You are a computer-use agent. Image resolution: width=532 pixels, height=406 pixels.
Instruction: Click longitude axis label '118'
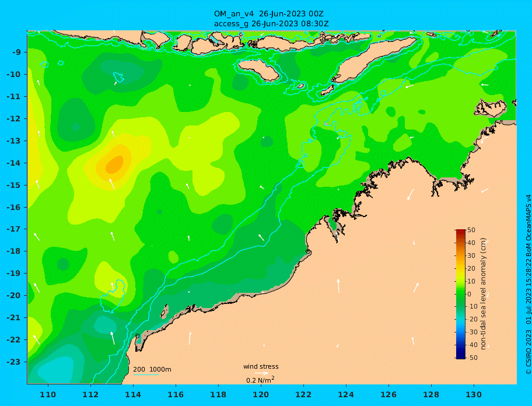(218, 394)
